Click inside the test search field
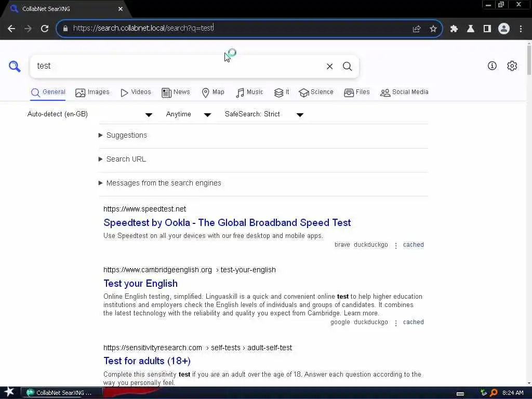Image resolution: width=532 pixels, height=399 pixels. point(177,66)
